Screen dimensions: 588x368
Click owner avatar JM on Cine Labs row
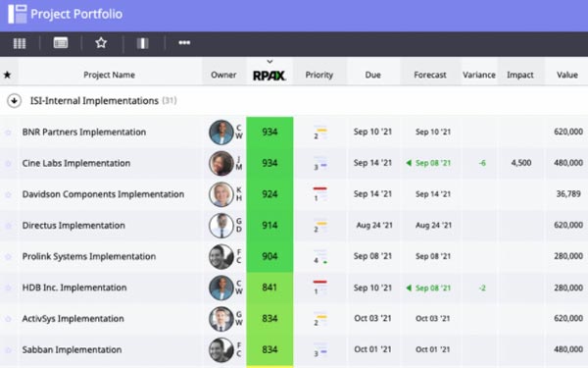tap(221, 163)
